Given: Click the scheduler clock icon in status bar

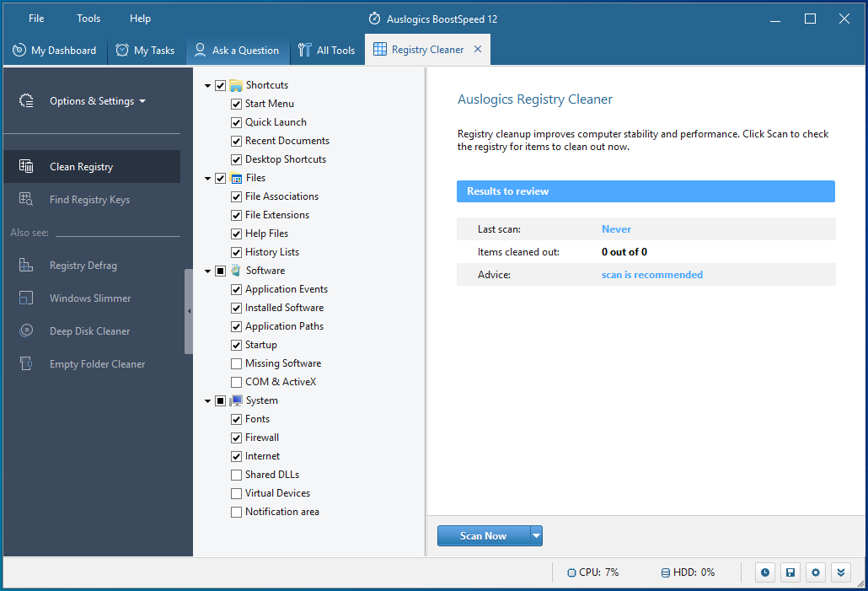Looking at the screenshot, I should click(x=764, y=572).
